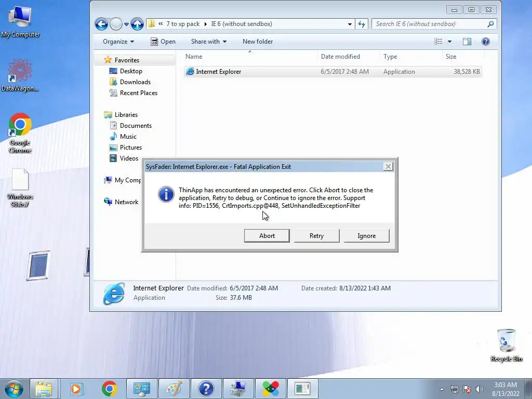532x399 pixels.
Task: Select Google Chrome desktop shortcut
Action: (20, 132)
